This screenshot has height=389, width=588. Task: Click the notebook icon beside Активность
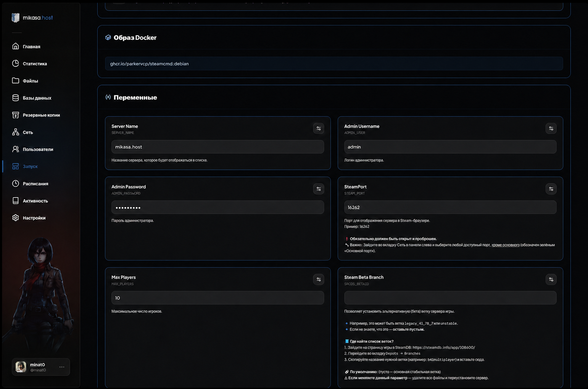point(15,201)
